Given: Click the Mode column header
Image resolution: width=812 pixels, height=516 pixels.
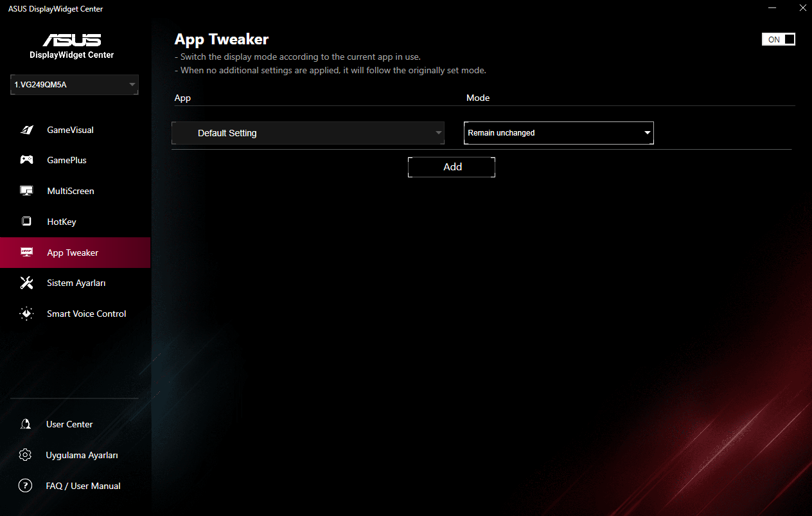Looking at the screenshot, I should tap(478, 98).
